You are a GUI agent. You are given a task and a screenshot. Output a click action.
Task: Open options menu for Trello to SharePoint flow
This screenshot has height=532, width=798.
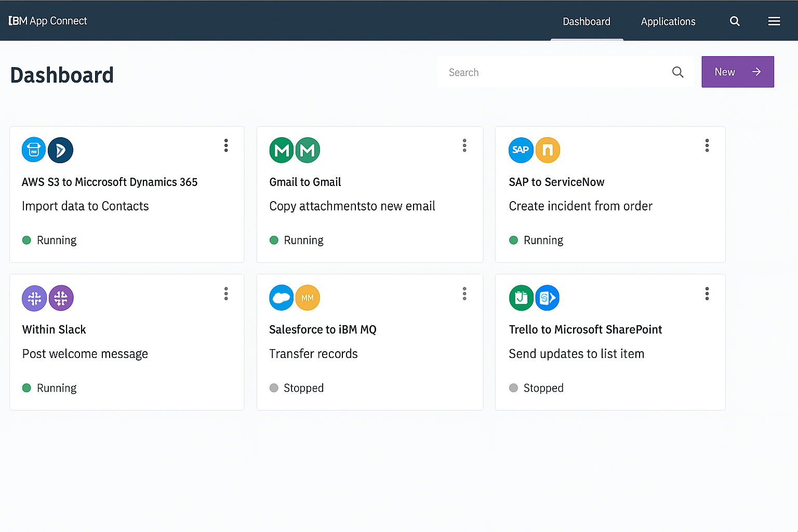click(x=707, y=294)
